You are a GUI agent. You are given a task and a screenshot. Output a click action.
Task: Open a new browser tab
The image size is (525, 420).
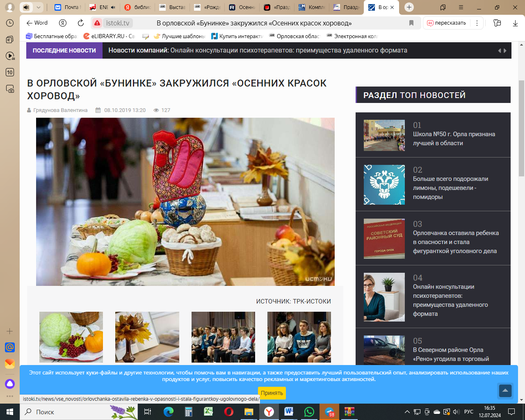click(x=409, y=7)
